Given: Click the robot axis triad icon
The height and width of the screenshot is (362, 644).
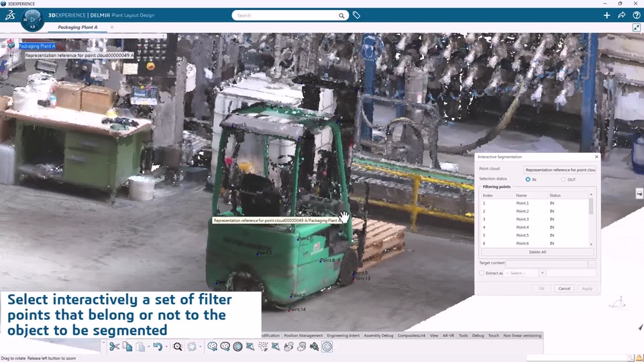Looking at the screenshot, I should pos(619,303).
